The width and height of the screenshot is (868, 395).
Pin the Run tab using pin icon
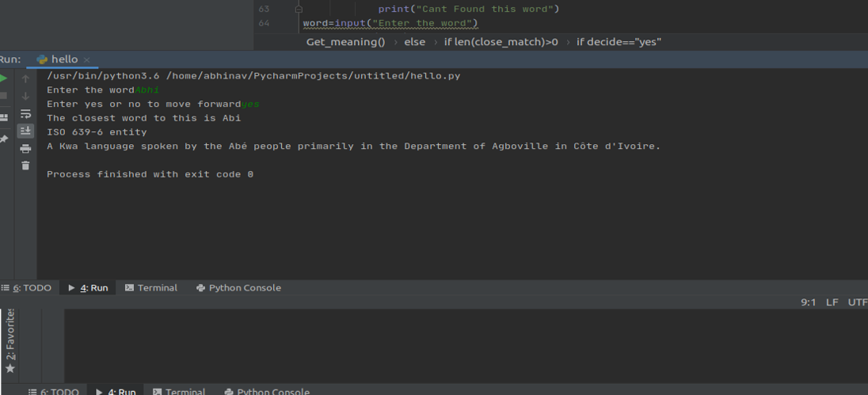tap(3, 139)
